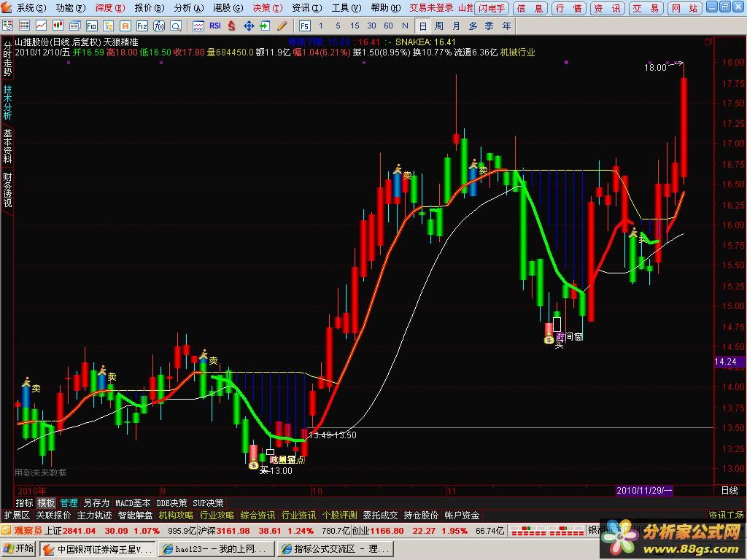Viewport: 747px width, 560px height.
Task: Open the 机构攻略 panel tab
Action: [176, 515]
